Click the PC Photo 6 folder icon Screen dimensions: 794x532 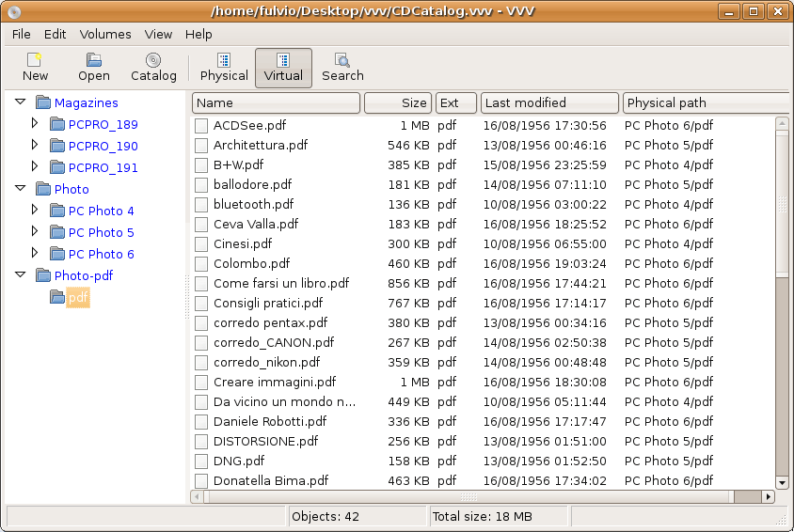57,254
